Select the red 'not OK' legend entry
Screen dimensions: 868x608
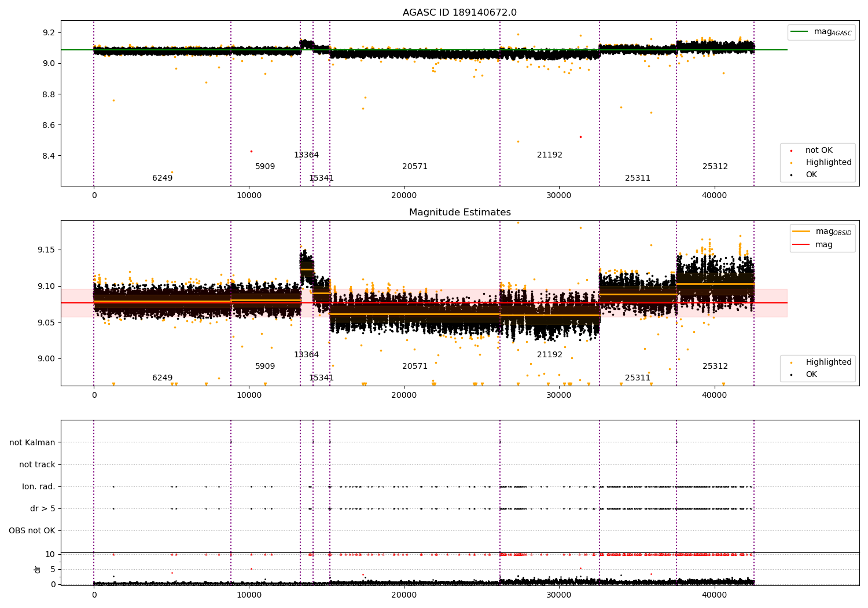coord(812,151)
